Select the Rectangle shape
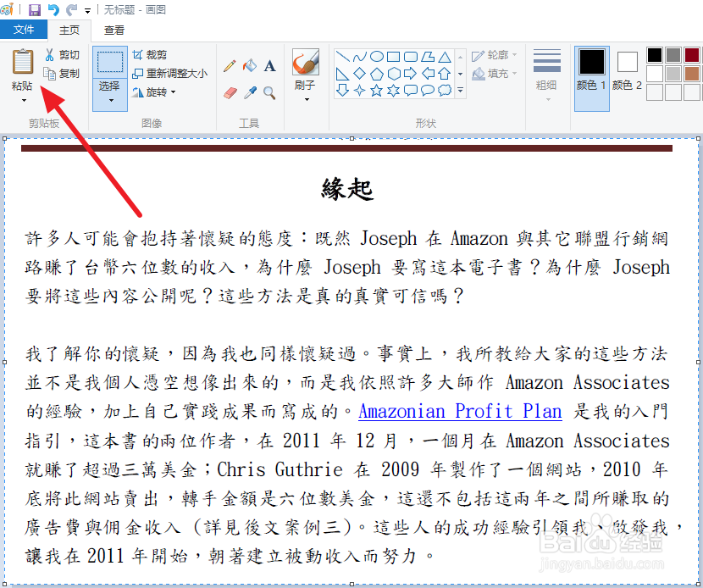This screenshot has width=703, height=588. tap(393, 57)
